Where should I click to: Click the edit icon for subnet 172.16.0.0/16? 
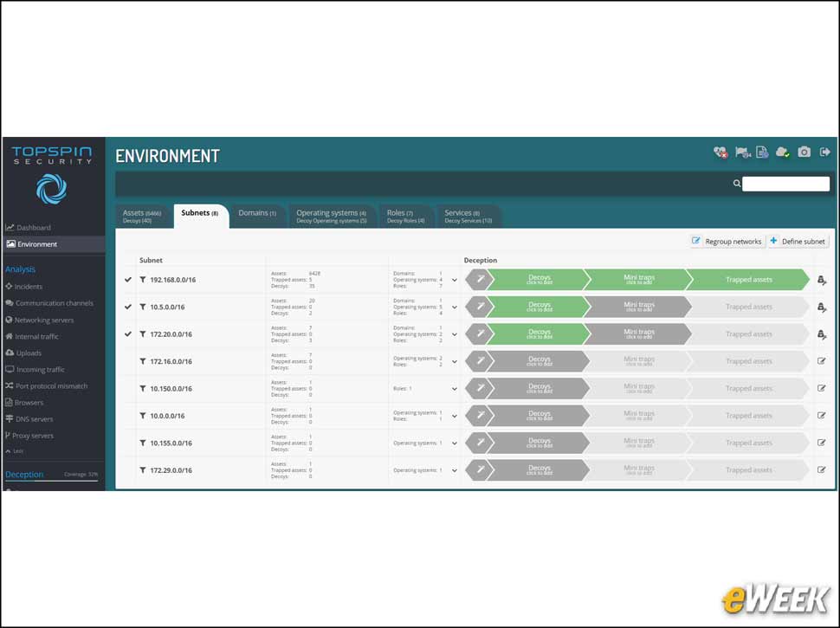click(x=821, y=361)
